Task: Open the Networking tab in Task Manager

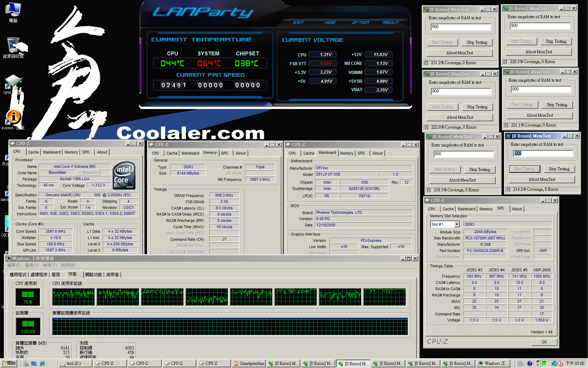Action: tap(93, 275)
